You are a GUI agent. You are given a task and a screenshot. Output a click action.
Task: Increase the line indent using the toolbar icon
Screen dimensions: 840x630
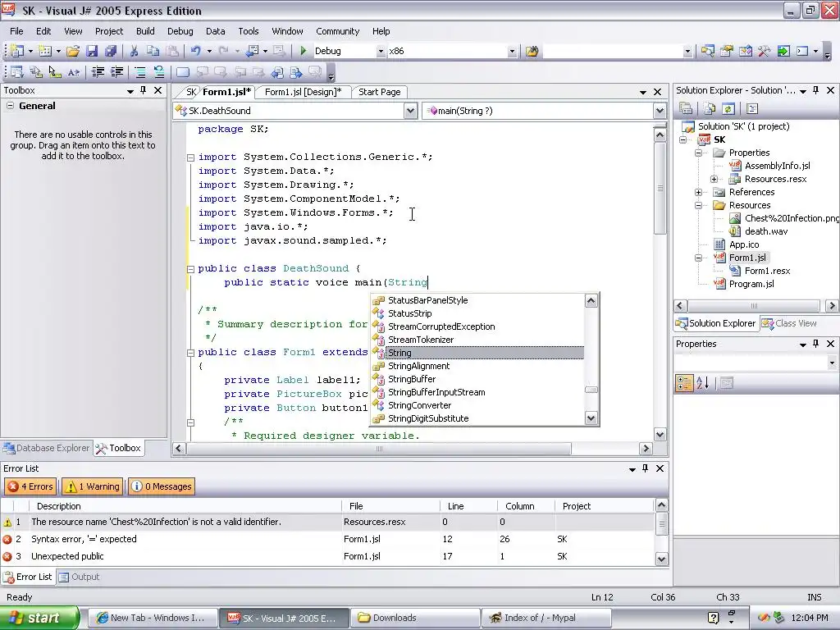click(116, 72)
